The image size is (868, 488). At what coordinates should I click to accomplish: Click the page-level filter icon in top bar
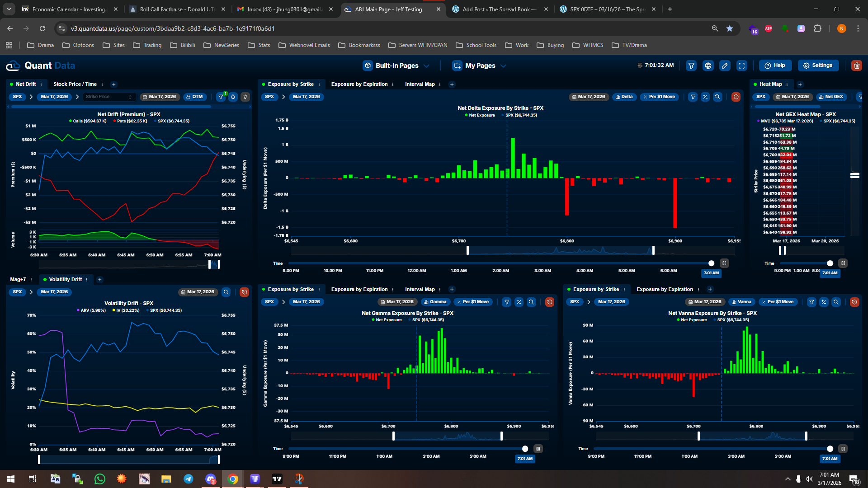[x=691, y=66]
